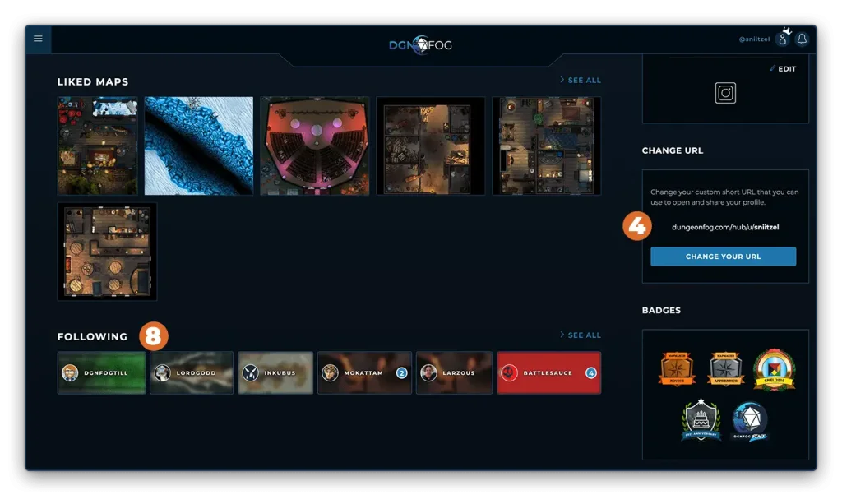Viewport: 842px width, 504px height.
Task: Click the LORDGODD name label
Action: pos(196,373)
